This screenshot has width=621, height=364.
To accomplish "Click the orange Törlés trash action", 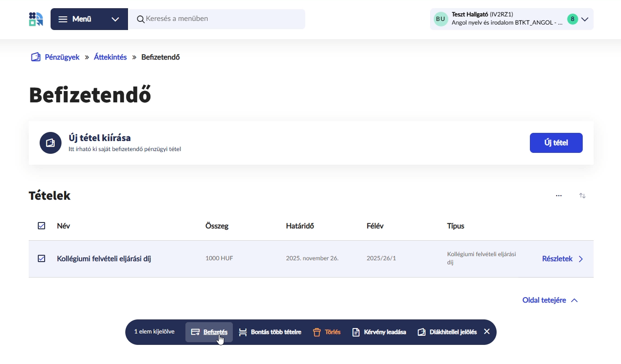I will 327,332.
